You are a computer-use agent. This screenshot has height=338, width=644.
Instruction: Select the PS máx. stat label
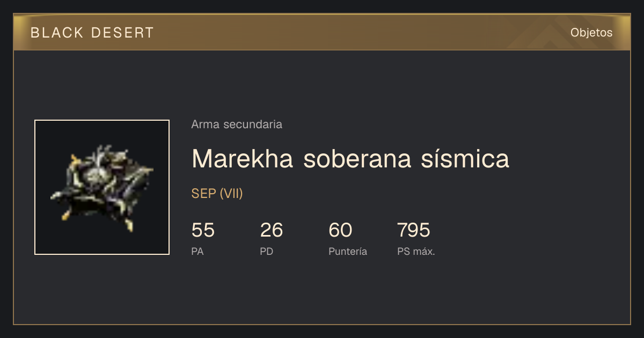(416, 252)
